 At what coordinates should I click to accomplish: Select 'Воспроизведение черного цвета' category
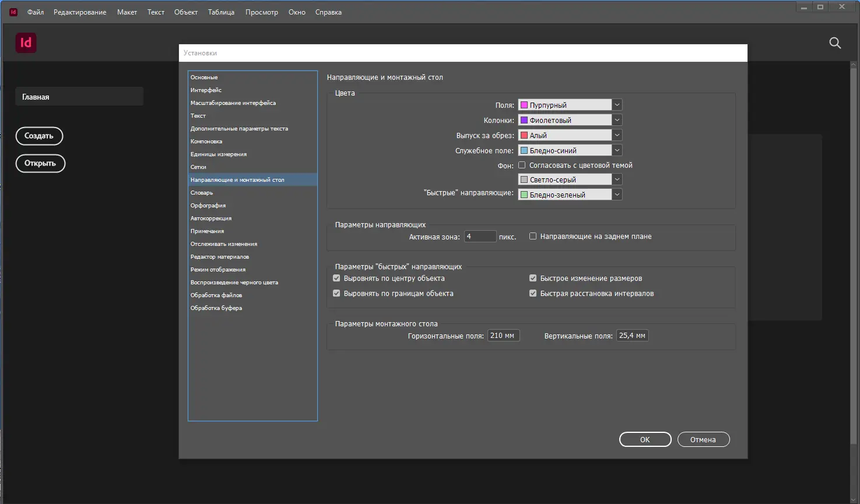coord(253,283)
